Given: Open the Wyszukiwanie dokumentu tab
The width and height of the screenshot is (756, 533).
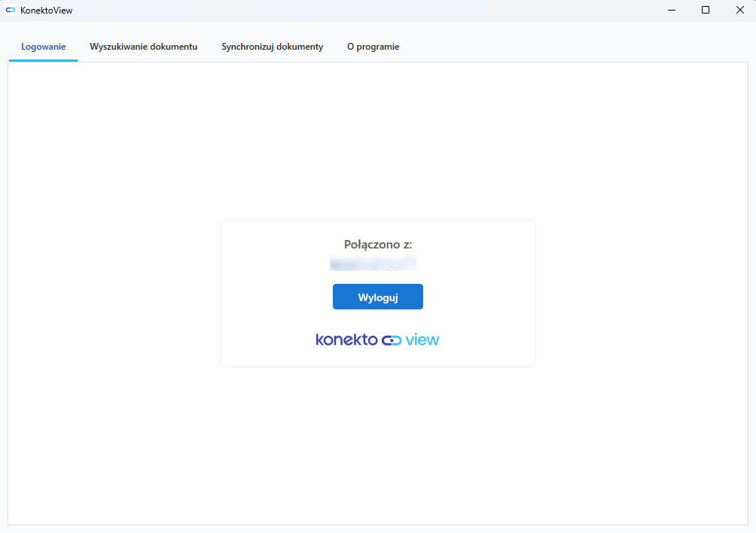Looking at the screenshot, I should (x=143, y=47).
